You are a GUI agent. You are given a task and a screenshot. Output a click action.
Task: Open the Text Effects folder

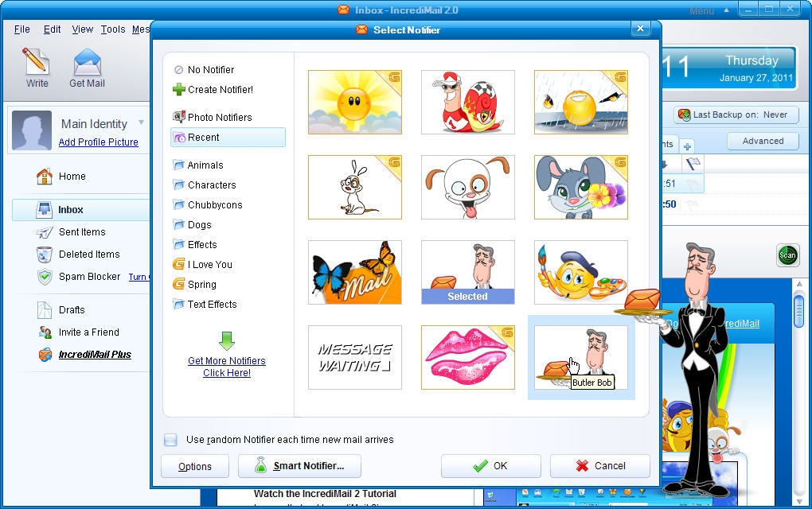[x=205, y=304]
